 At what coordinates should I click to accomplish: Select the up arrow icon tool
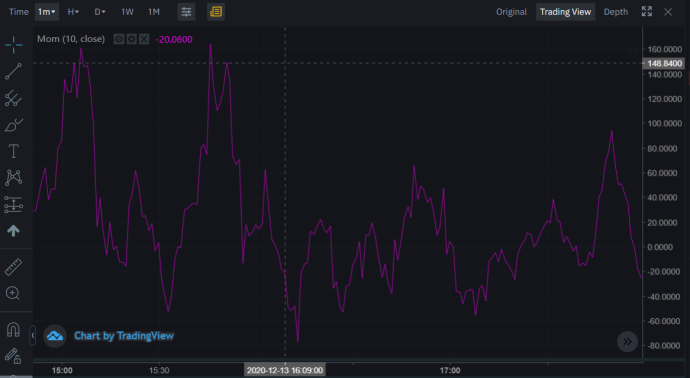click(x=13, y=231)
